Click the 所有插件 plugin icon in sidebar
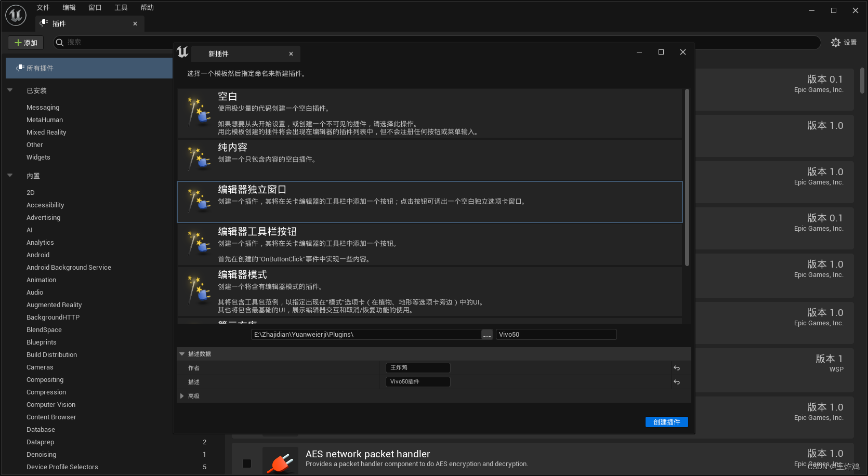 click(20, 68)
